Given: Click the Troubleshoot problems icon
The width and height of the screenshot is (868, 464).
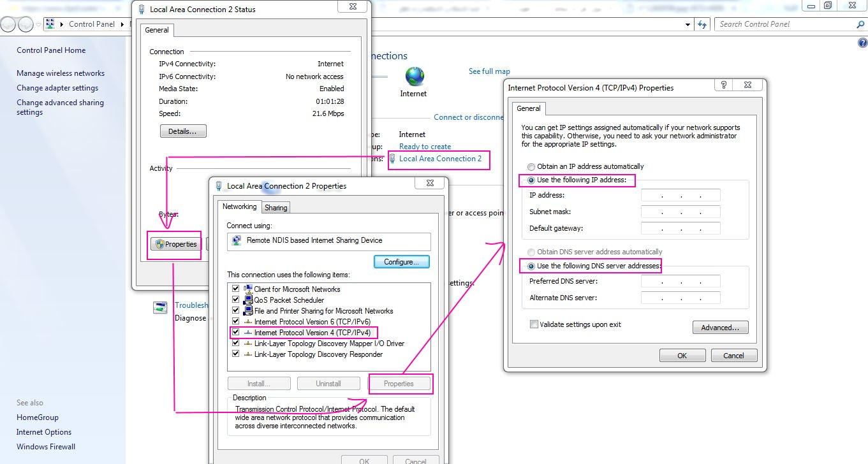Looking at the screenshot, I should (160, 308).
